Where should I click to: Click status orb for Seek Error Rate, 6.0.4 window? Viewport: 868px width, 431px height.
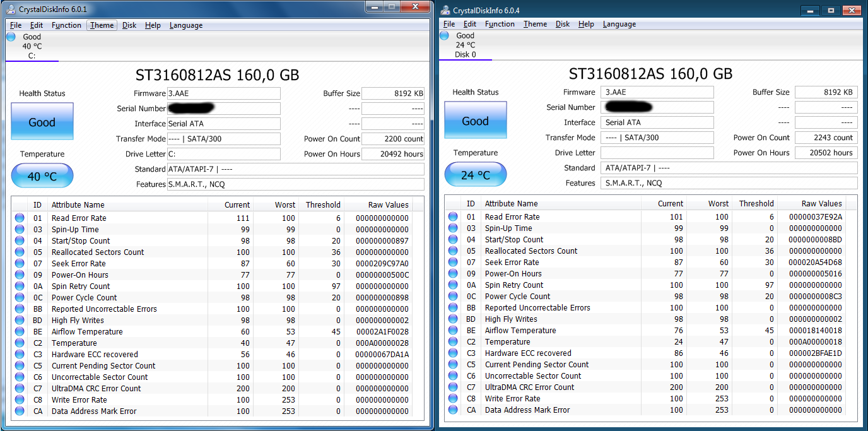pos(453,262)
